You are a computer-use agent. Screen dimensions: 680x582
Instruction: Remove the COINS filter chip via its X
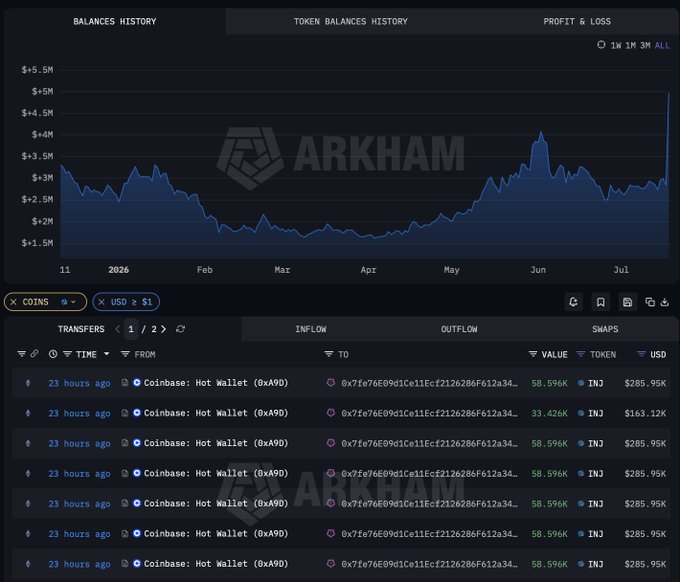(x=13, y=302)
